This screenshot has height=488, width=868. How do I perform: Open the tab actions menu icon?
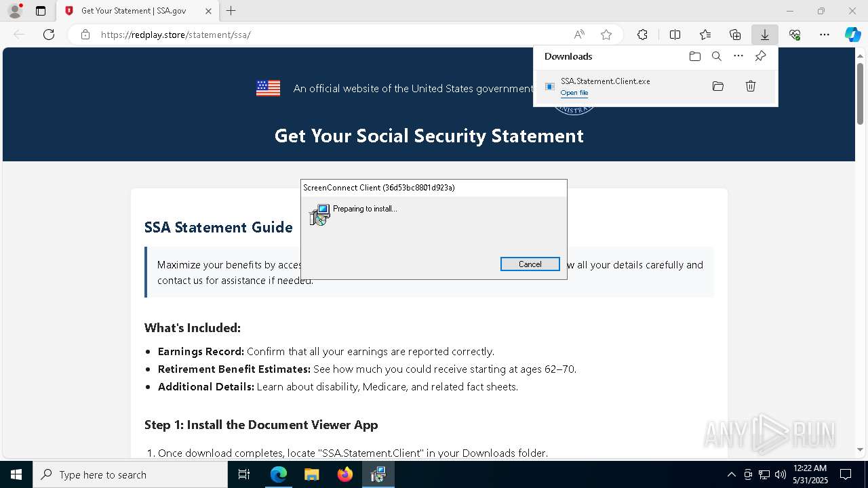tap(41, 11)
